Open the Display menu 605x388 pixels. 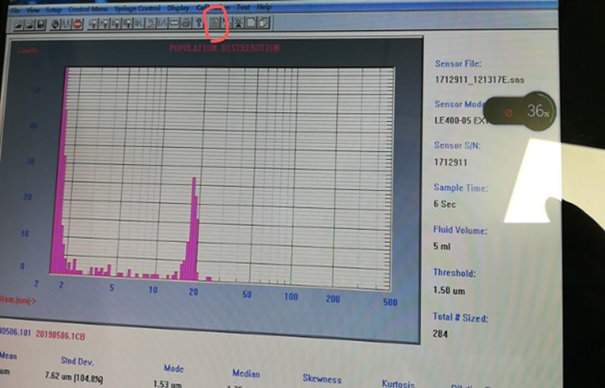click(178, 8)
